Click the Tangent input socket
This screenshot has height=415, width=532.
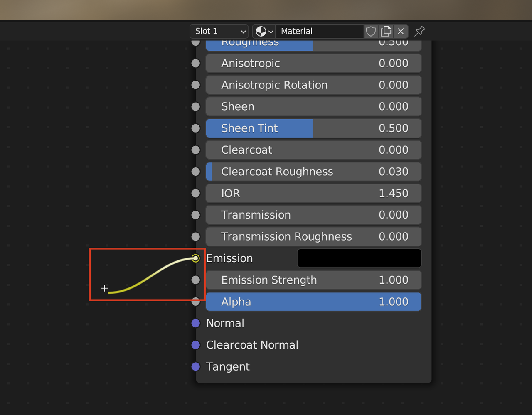pos(196,366)
